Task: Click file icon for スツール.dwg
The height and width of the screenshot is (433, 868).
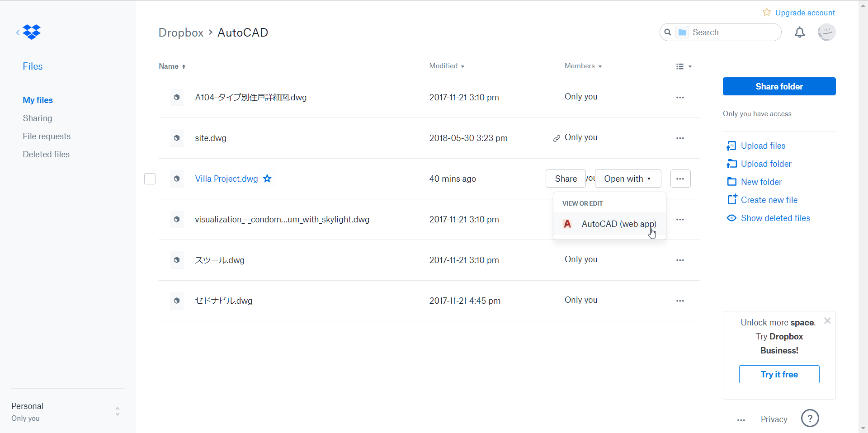Action: 177,260
